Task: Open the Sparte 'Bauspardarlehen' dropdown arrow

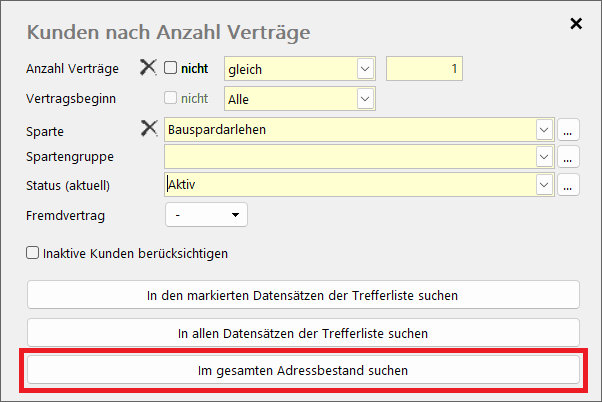Action: (x=544, y=130)
